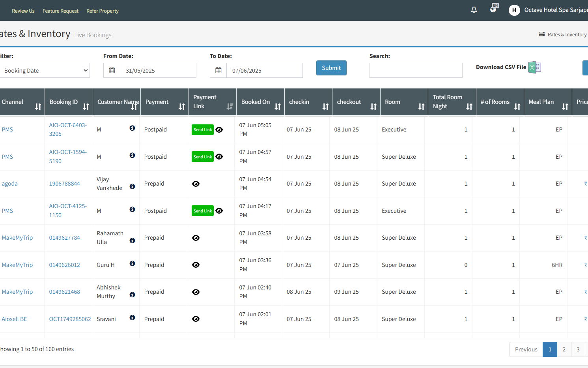Open the To Date calendar icon
Screen dimensions: 588x368
218,70
